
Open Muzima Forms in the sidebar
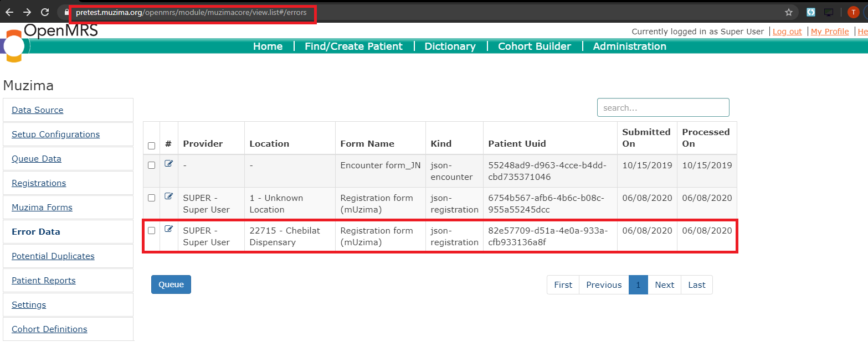(x=42, y=208)
